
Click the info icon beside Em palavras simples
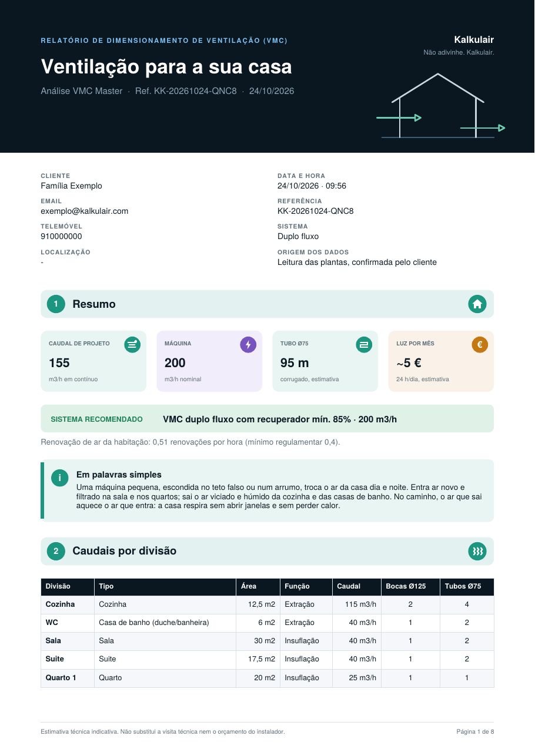(59, 478)
